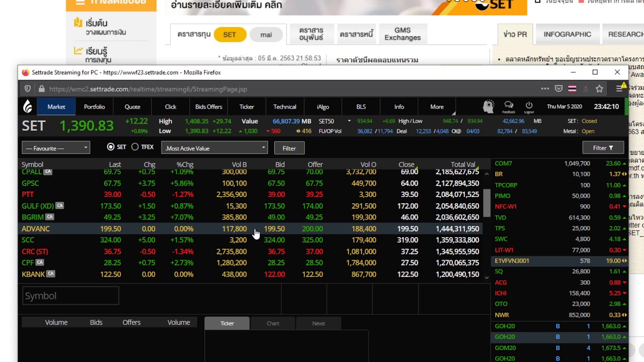Open the Info tab
644x362 pixels.
pos(399,107)
